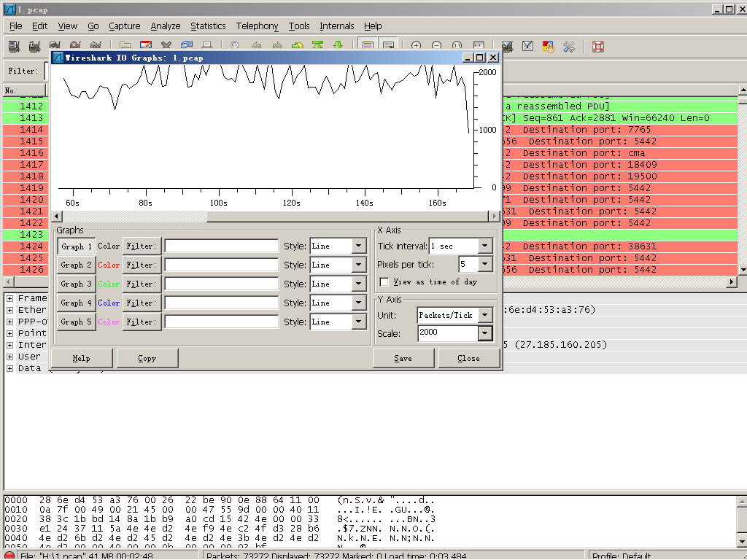Image resolution: width=747 pixels, height=560 pixels.
Task: Open Graph 4 Style dropdown
Action: point(359,303)
